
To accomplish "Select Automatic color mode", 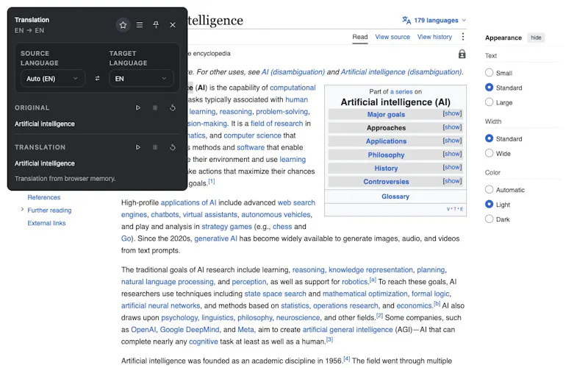I will point(489,189).
